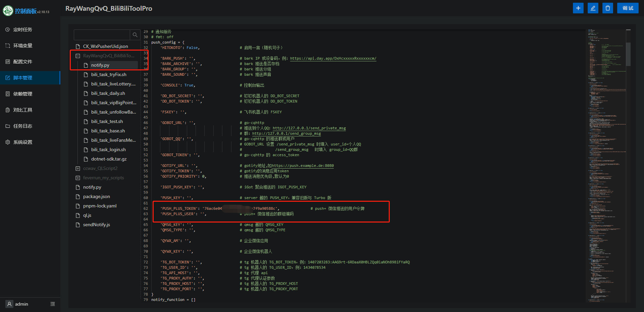Expand the ccwav_QLScript2 folder
644x312 pixels.
(77, 168)
